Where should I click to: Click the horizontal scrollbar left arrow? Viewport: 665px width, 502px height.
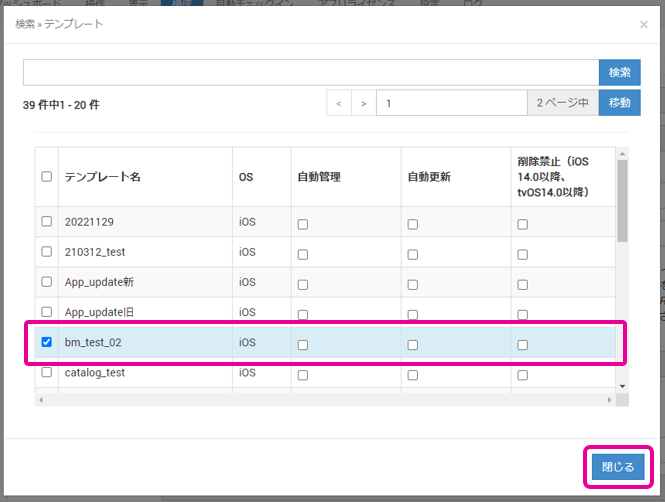point(41,400)
